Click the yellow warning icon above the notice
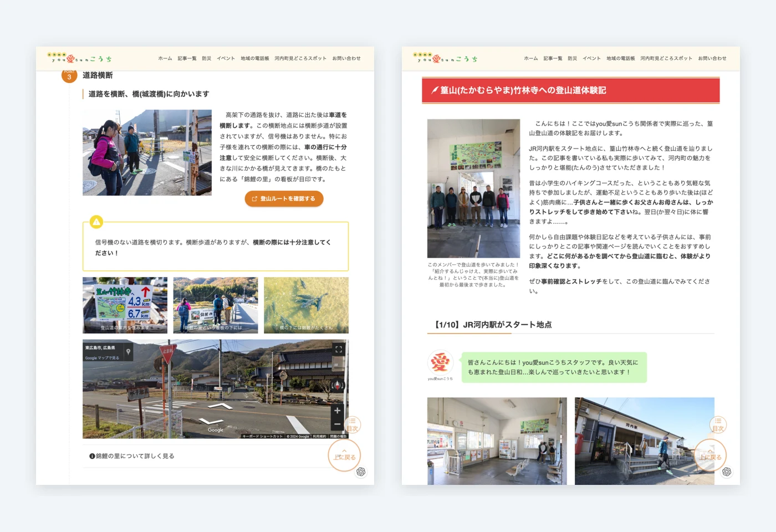Image resolution: width=776 pixels, height=532 pixels. pyautogui.click(x=96, y=222)
